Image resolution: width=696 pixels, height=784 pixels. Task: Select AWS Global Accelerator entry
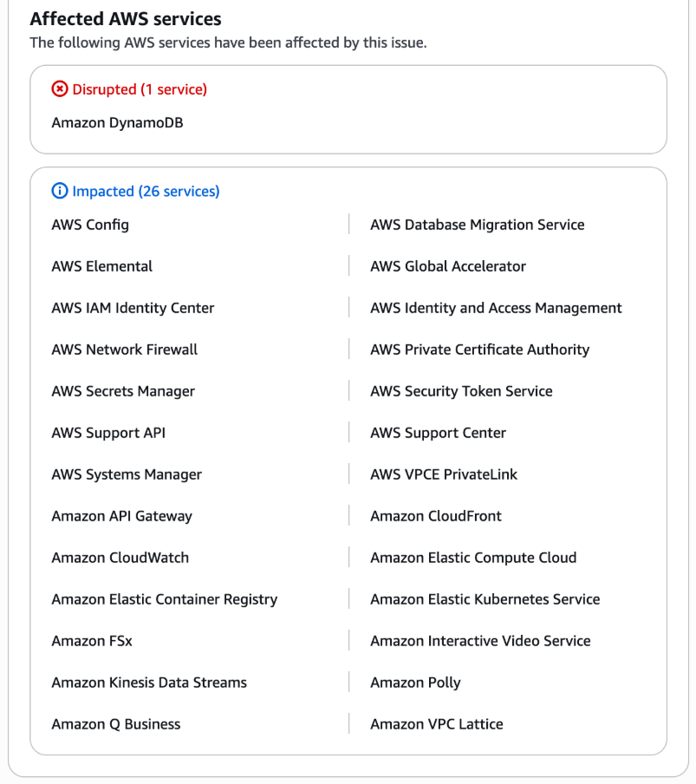447,266
